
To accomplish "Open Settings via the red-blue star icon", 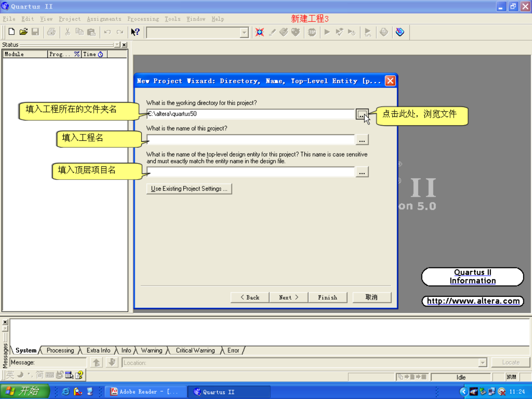I will [x=260, y=32].
